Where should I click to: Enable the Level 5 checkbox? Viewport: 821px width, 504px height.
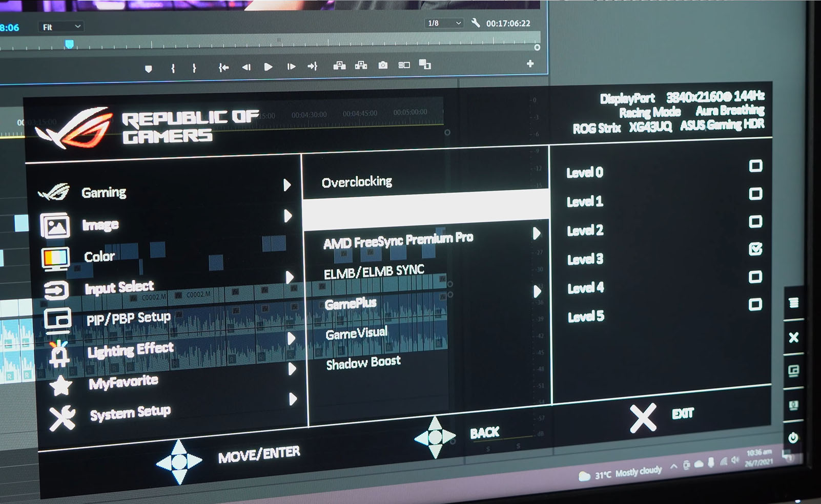tap(754, 304)
